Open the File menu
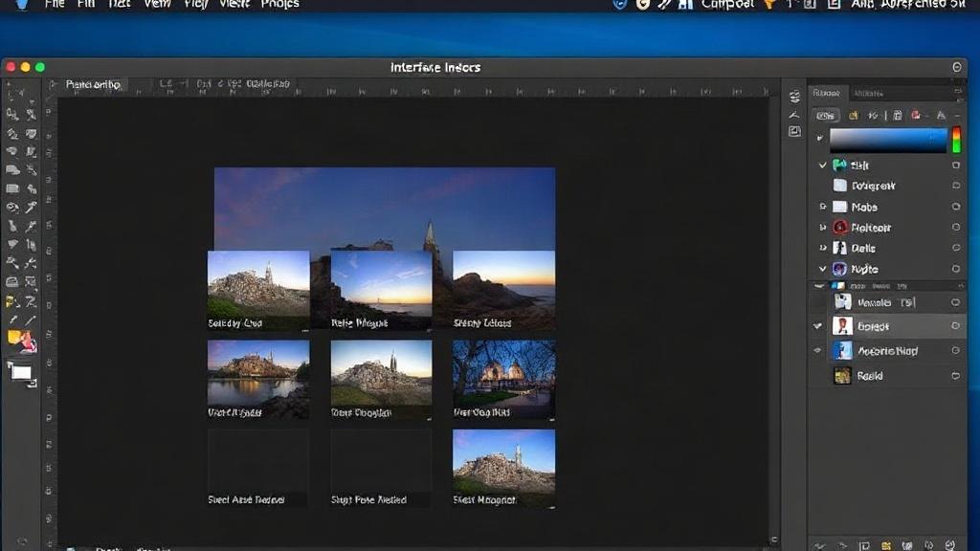980x551 pixels. click(x=55, y=5)
